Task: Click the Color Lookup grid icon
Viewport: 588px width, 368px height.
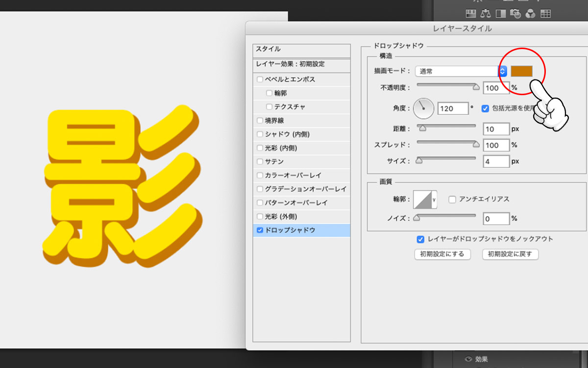Action: [x=545, y=13]
